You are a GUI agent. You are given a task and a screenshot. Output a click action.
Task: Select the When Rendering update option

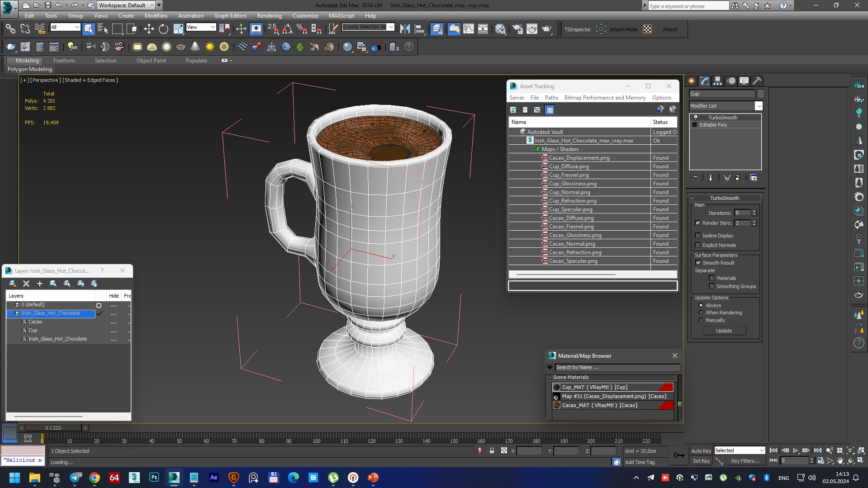click(x=701, y=313)
